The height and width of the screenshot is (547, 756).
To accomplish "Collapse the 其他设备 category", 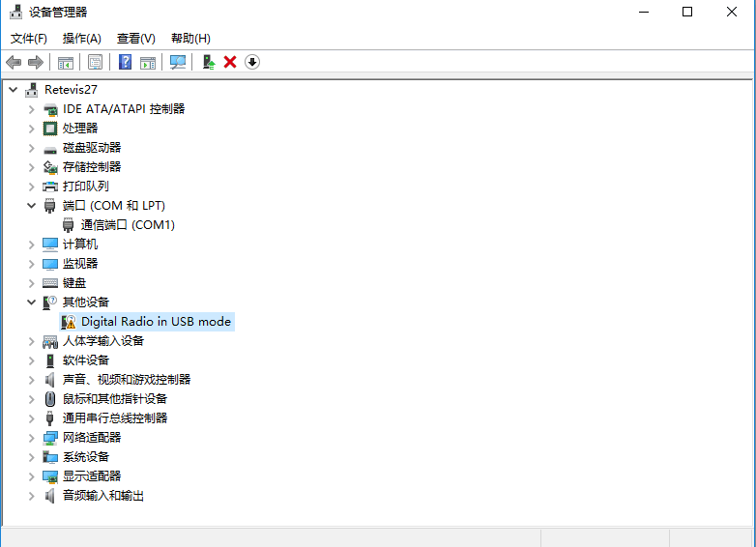I will click(x=32, y=302).
